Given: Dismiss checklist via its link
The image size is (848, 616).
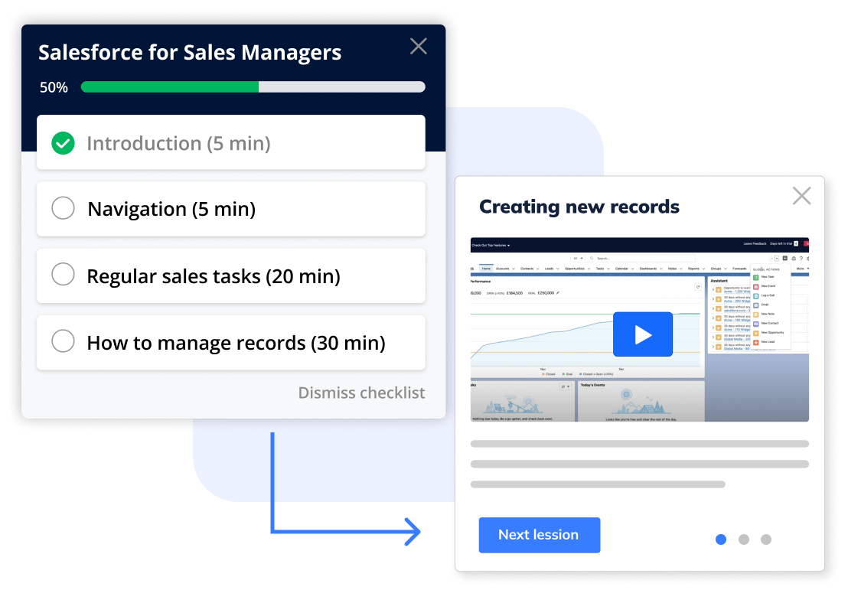Looking at the screenshot, I should tap(361, 393).
